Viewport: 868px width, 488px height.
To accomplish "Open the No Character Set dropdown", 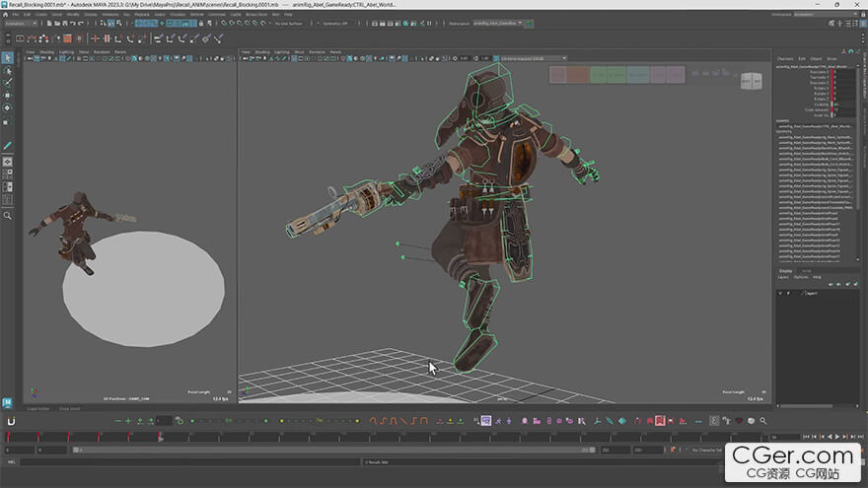I will (x=706, y=450).
